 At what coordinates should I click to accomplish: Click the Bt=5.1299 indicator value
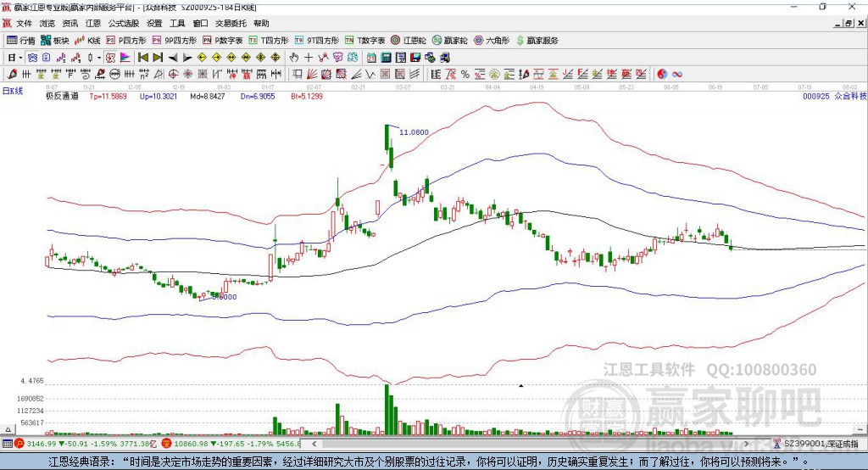point(307,97)
